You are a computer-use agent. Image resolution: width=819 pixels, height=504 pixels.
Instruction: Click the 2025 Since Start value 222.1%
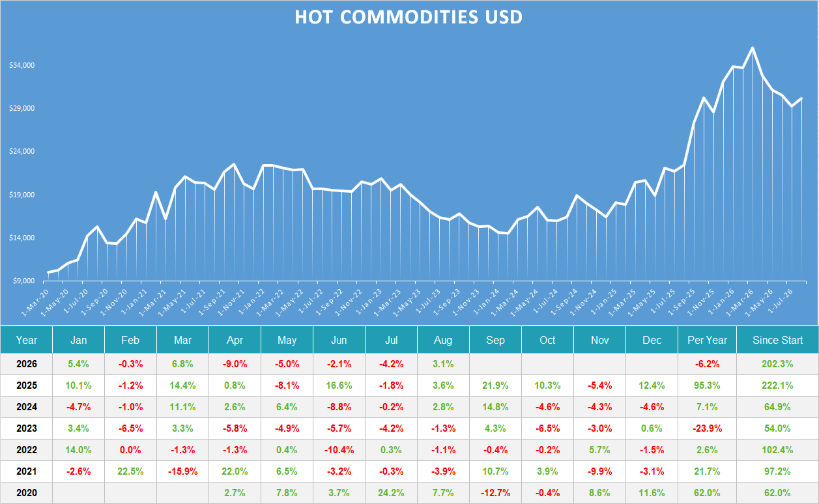777,385
